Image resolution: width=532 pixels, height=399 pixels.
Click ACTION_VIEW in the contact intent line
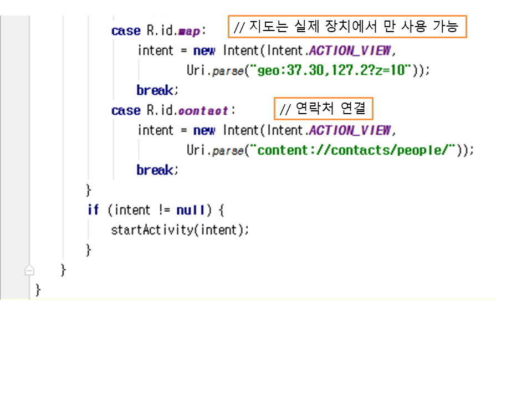349,131
